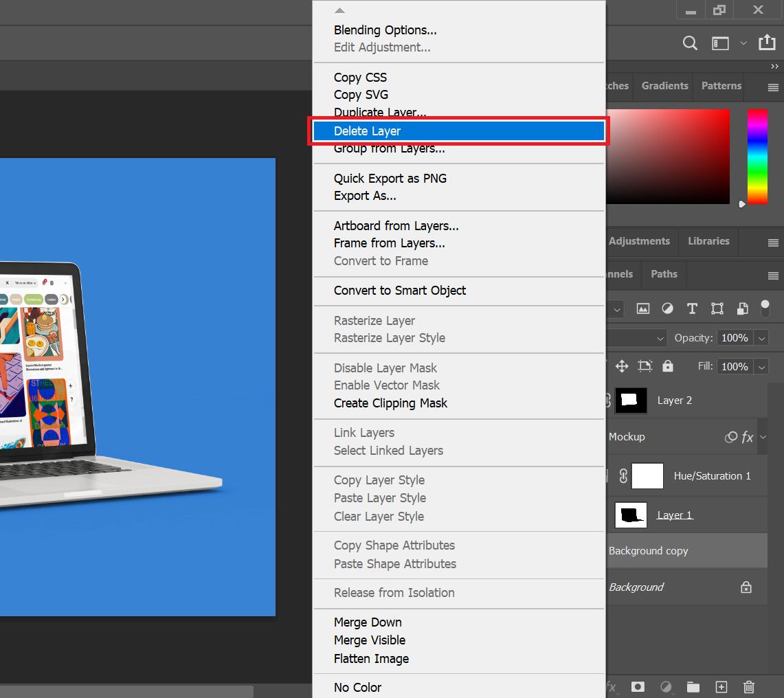Filter layers by the Type icon
The image size is (784, 698).
[x=692, y=309]
